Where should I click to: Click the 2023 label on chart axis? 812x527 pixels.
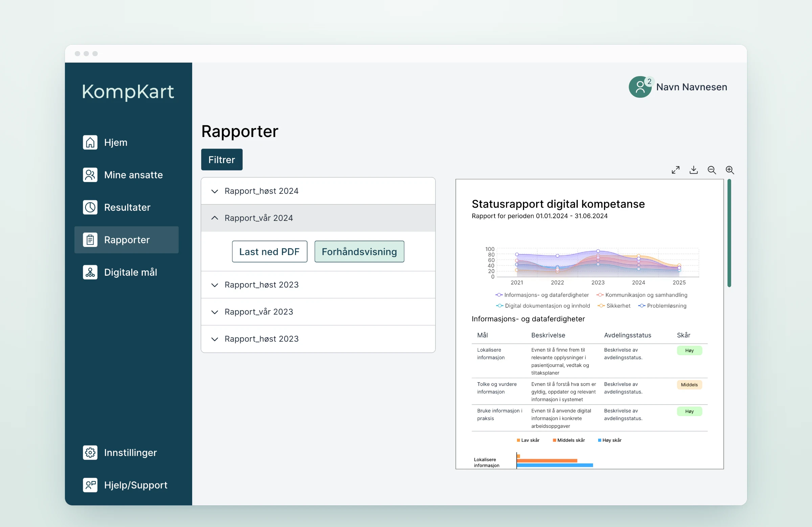point(598,282)
